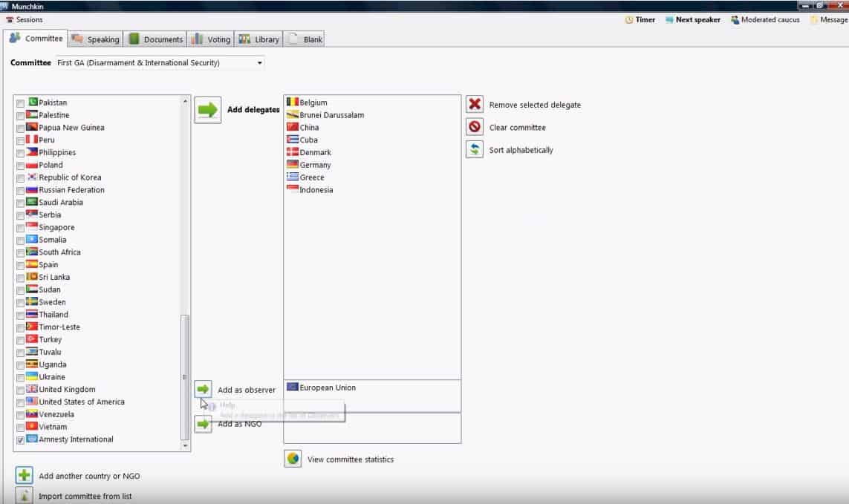
Task: Open the Speaking tab
Action: pos(95,39)
